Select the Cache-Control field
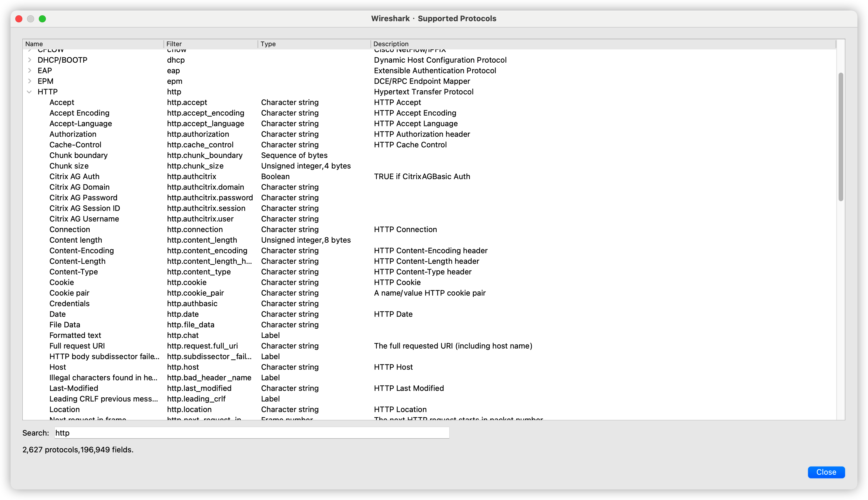This screenshot has width=868, height=500. 429,145
